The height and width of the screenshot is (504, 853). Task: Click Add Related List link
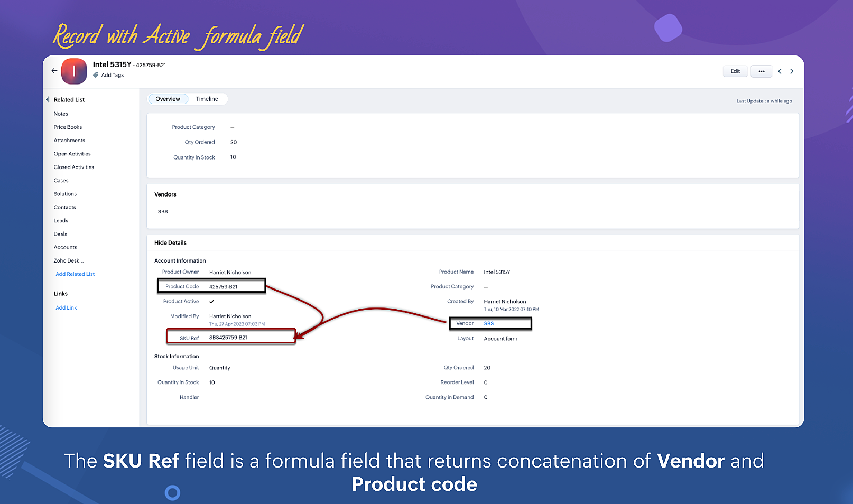[x=75, y=274]
